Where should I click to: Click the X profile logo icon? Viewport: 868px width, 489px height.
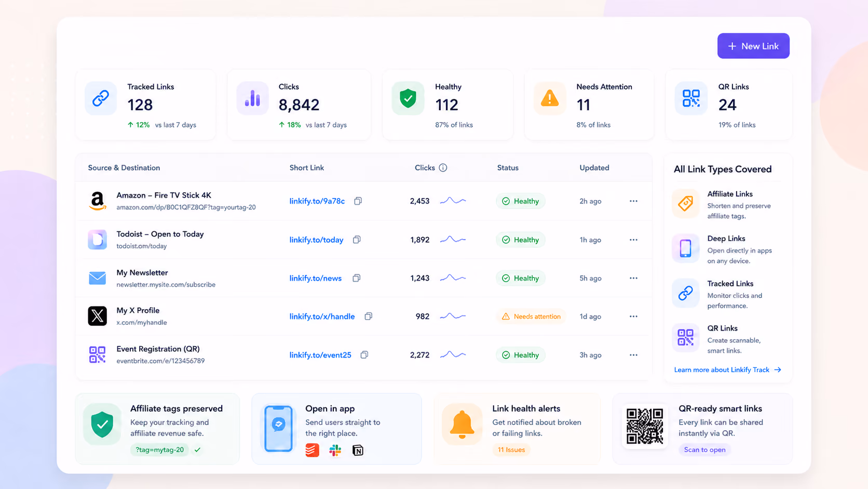pyautogui.click(x=97, y=316)
